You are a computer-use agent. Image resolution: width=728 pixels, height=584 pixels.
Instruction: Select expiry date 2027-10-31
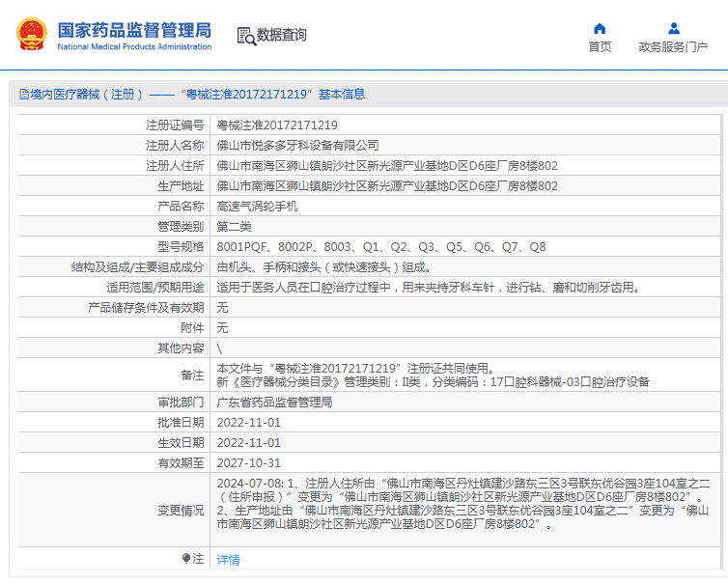(x=249, y=463)
